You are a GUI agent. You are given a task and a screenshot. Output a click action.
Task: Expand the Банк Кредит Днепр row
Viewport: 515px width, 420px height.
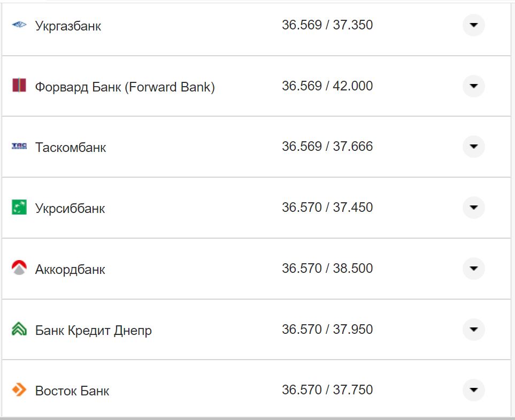point(473,329)
